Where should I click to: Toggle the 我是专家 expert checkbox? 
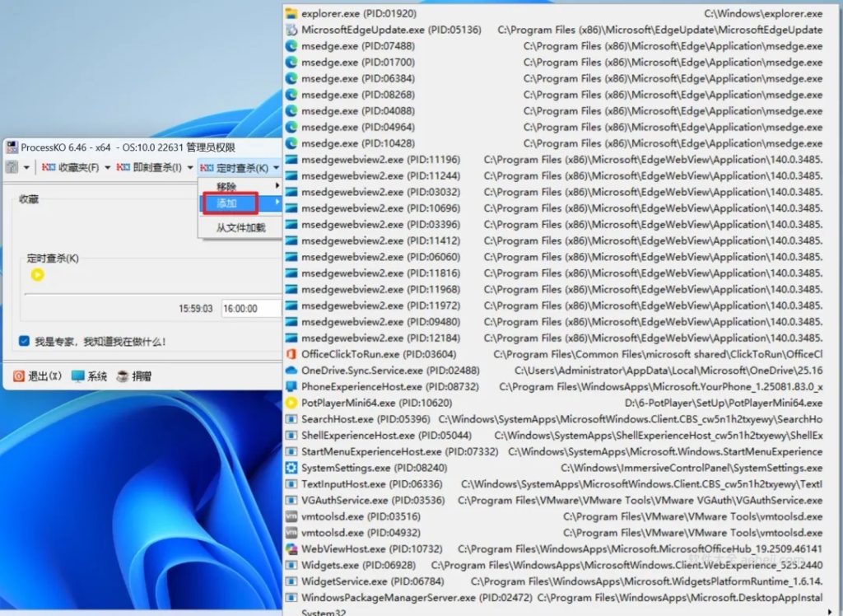tap(22, 339)
